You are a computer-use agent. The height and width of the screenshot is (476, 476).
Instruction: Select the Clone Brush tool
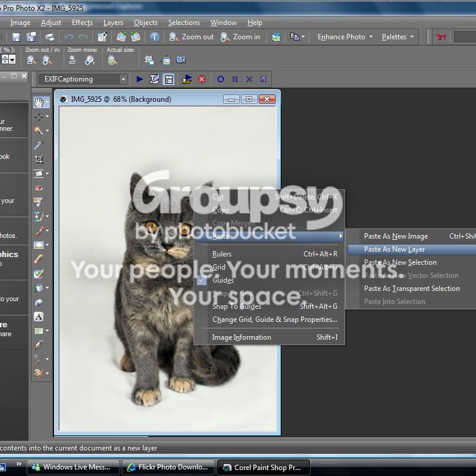(x=39, y=217)
